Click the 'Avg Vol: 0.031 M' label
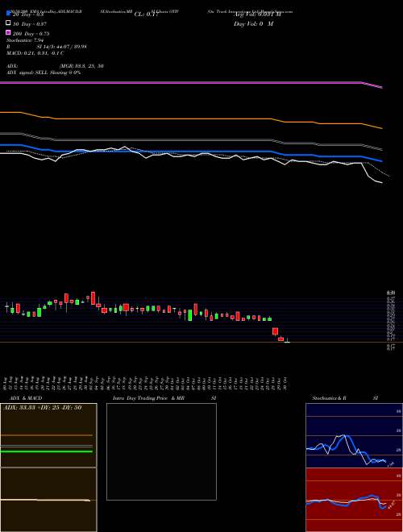 coord(257,15)
